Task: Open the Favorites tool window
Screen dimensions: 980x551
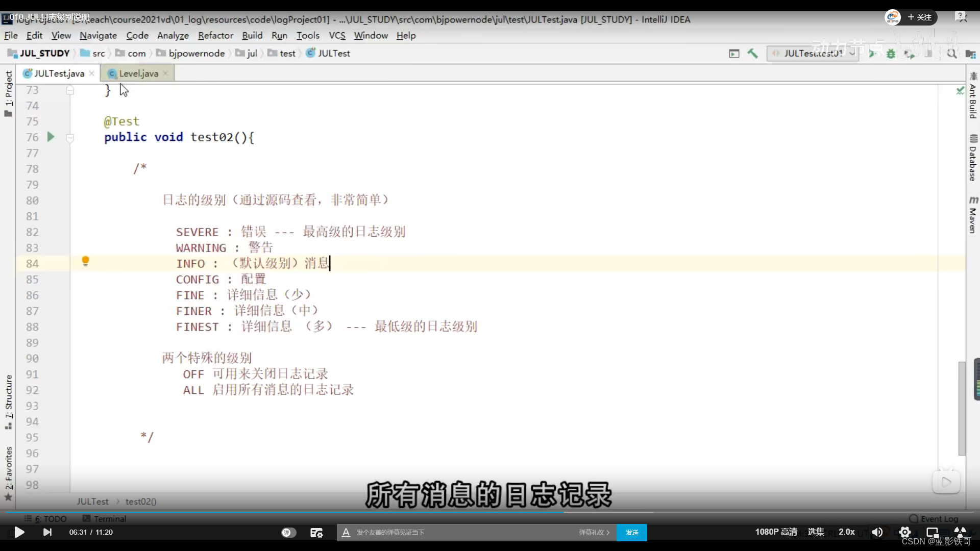Action: pos(8,474)
